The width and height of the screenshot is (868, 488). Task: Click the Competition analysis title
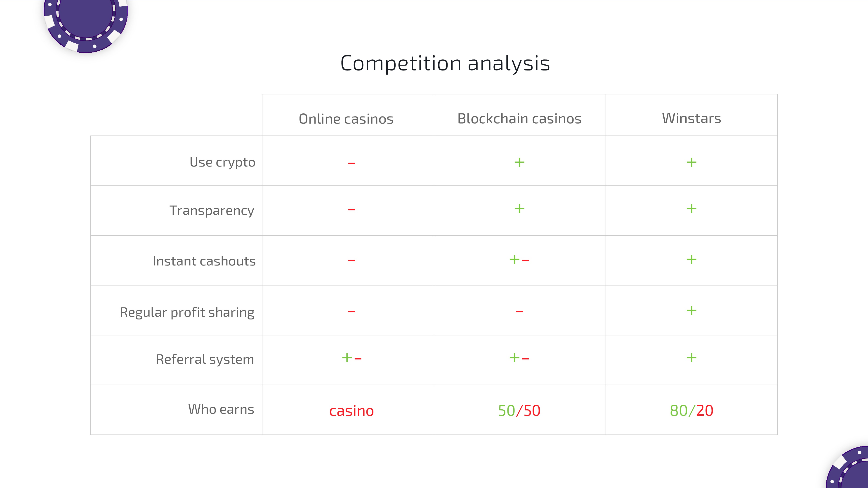(x=445, y=63)
